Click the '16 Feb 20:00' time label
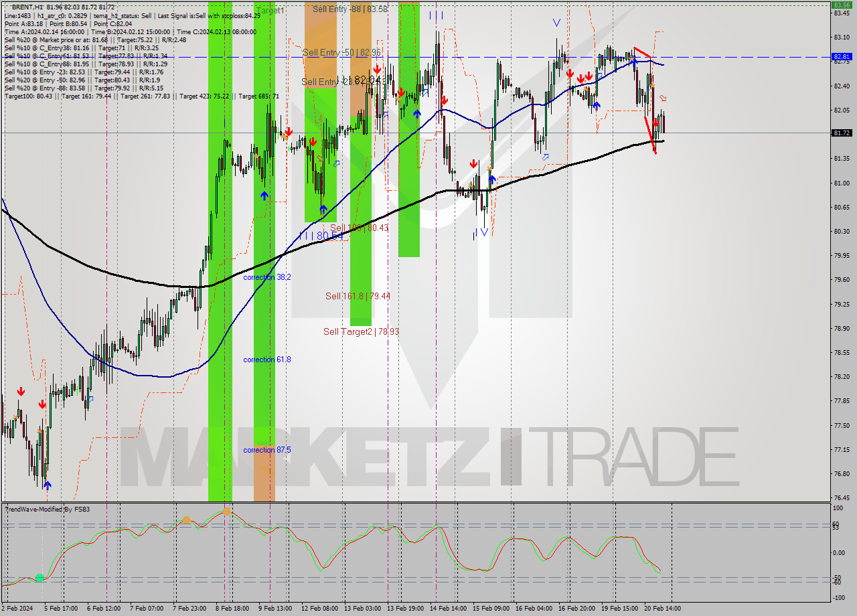857x616 pixels. click(576, 609)
